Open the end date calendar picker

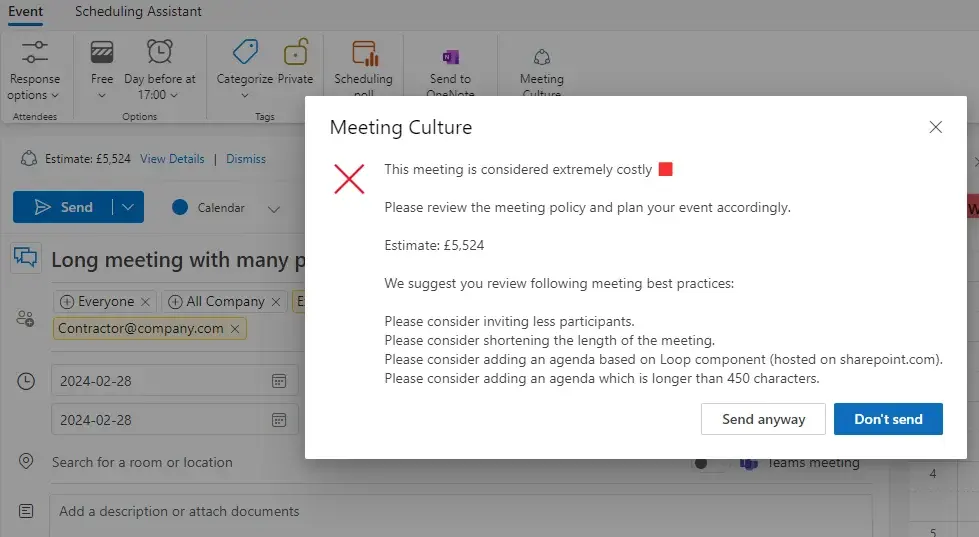click(279, 420)
